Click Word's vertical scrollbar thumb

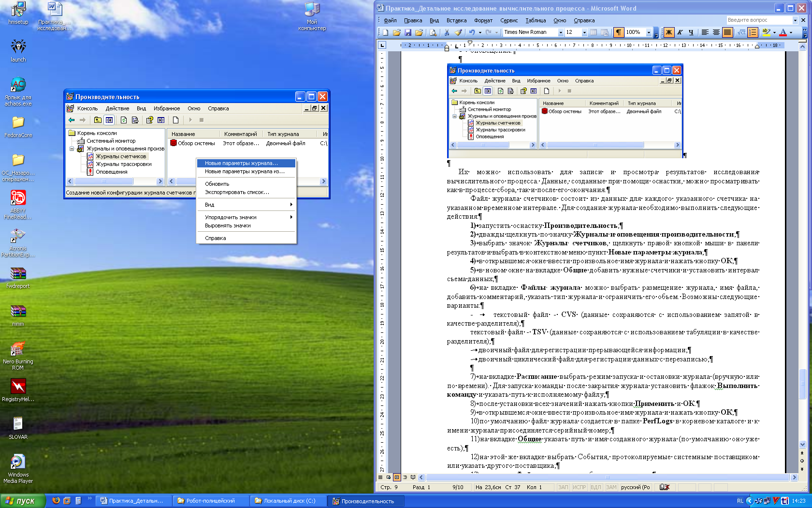point(802,384)
